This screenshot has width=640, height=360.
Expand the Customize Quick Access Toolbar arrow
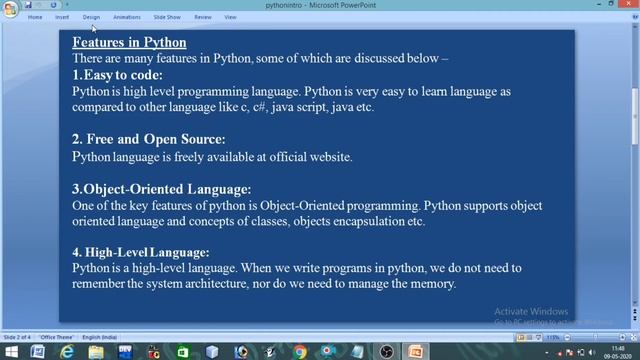(67, 5)
